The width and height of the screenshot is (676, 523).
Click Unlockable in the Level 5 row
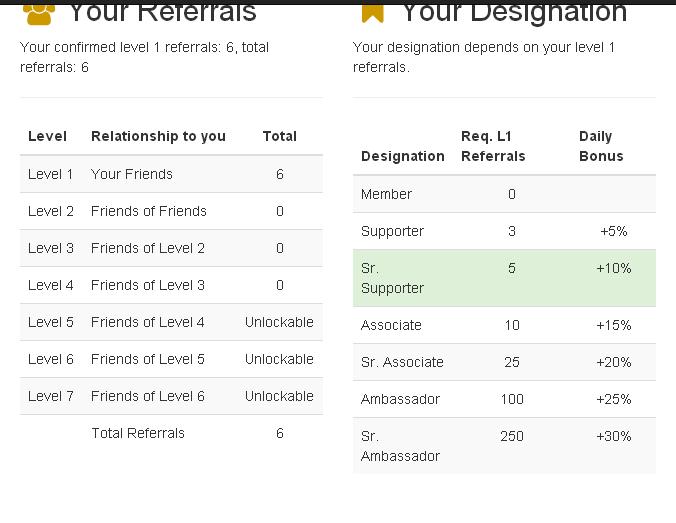[279, 322]
